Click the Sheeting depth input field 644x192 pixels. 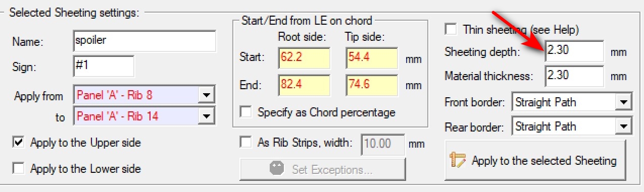(575, 52)
